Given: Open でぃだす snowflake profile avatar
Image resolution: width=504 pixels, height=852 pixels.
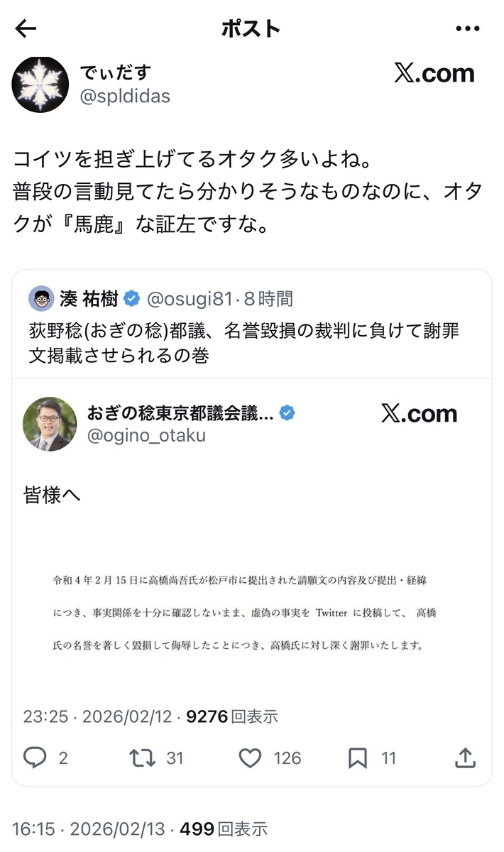Looking at the screenshot, I should coord(40,84).
